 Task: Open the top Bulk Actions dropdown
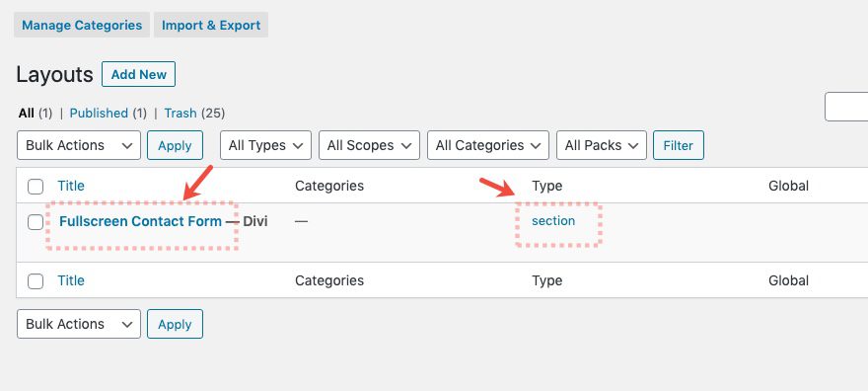pyautogui.click(x=79, y=145)
